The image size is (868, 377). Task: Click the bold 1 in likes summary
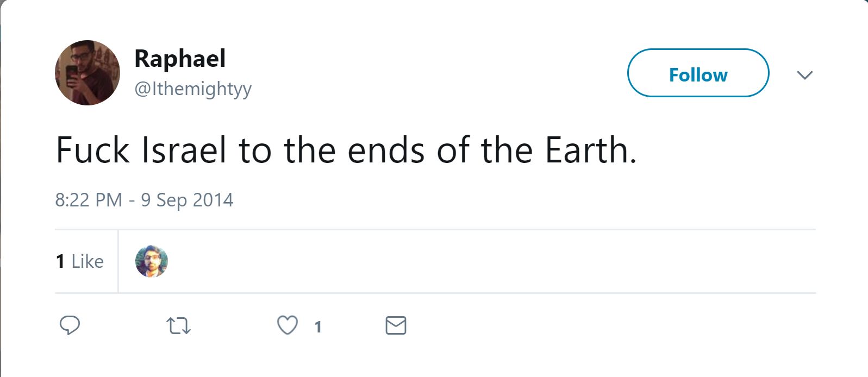60,261
